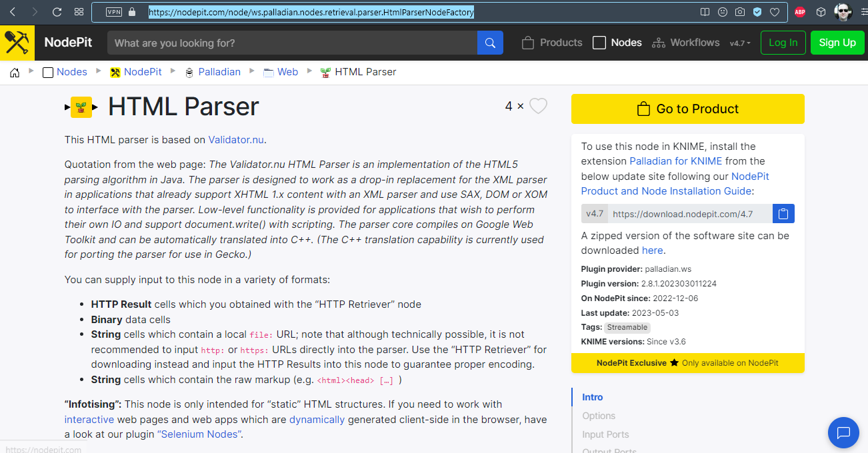Click the blue magnifier search button
Screen dimensions: 868x453
click(490, 43)
